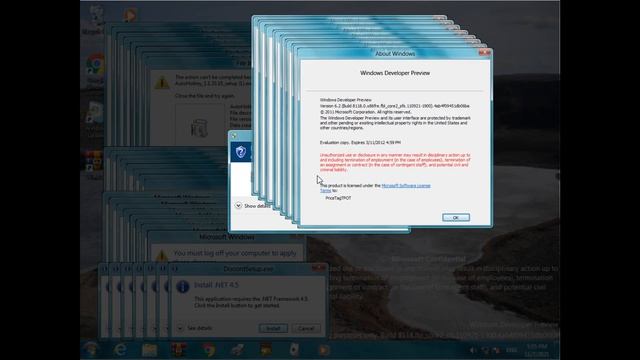This screenshot has height=360, width=640.
Task: Open the white speaker-like taskbar app icon
Action: (x=295, y=350)
